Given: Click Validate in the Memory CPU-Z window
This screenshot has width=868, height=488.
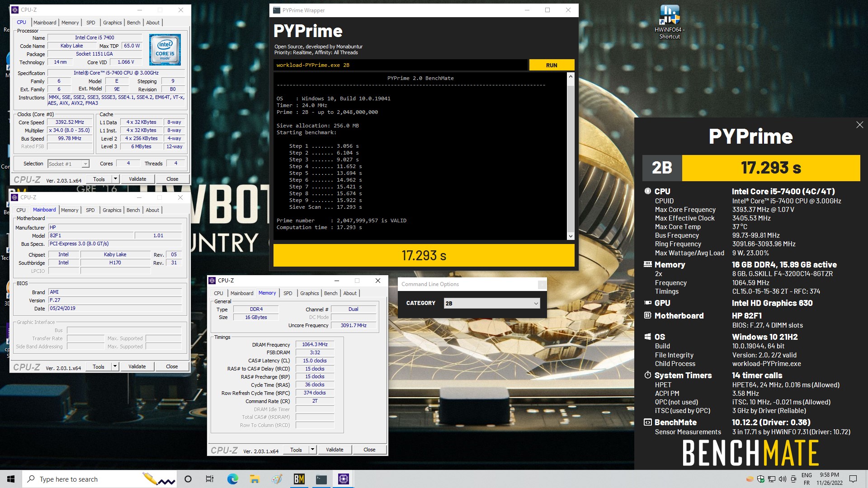Looking at the screenshot, I should 335,450.
